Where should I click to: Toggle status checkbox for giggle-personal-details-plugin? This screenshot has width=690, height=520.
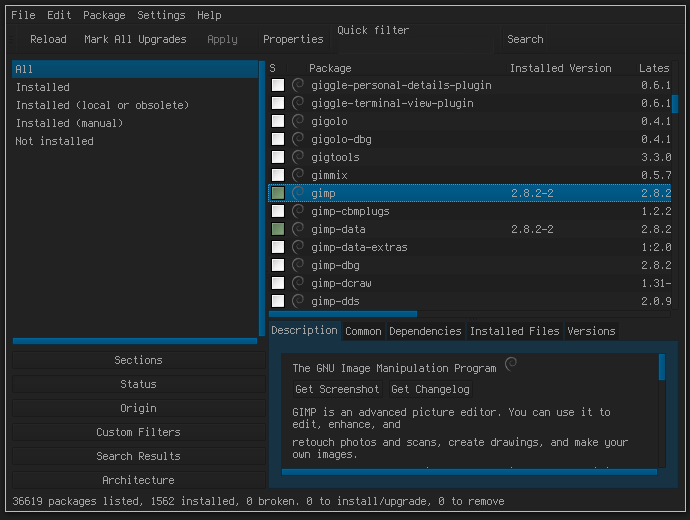click(278, 85)
